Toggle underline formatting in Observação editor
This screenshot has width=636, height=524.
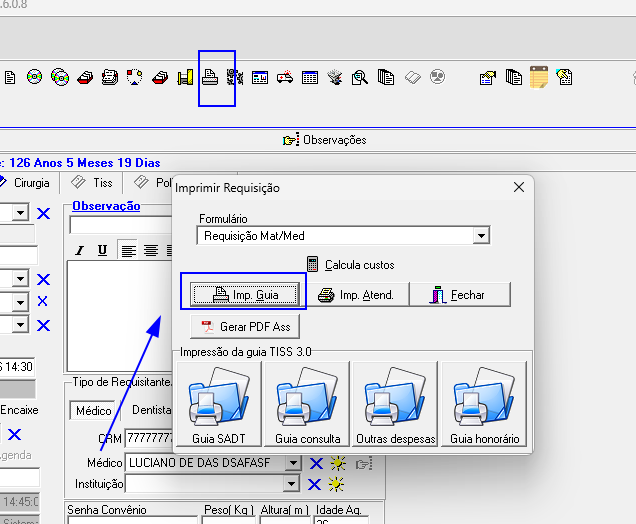point(102,250)
